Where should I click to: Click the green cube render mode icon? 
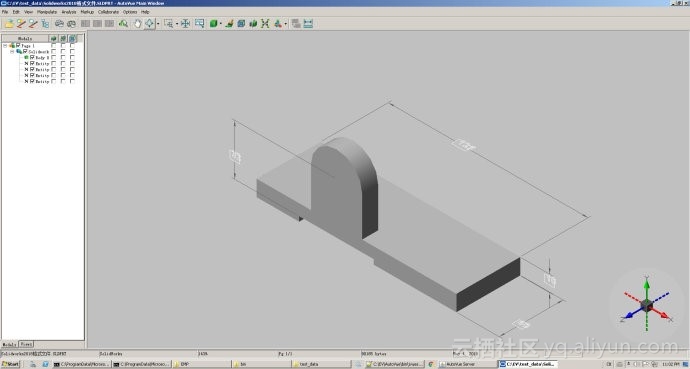pos(213,24)
